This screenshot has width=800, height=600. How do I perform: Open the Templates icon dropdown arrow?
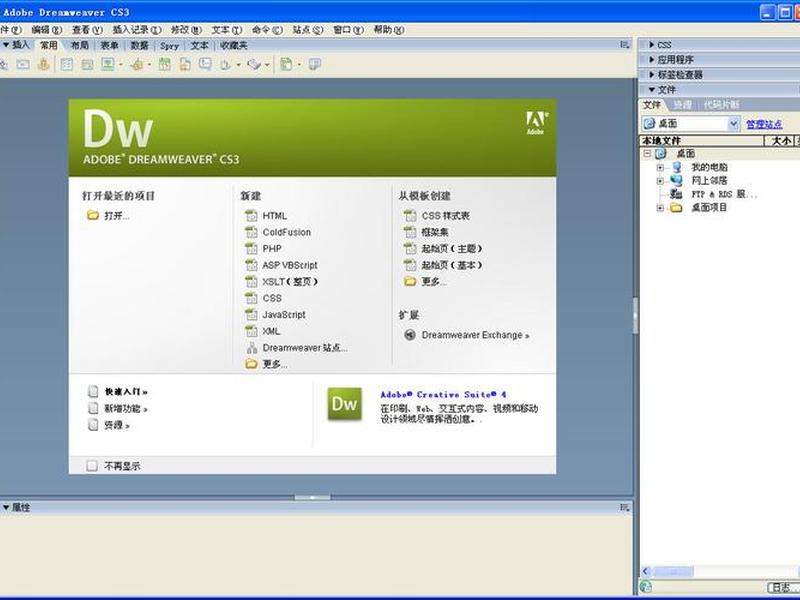tap(299, 65)
